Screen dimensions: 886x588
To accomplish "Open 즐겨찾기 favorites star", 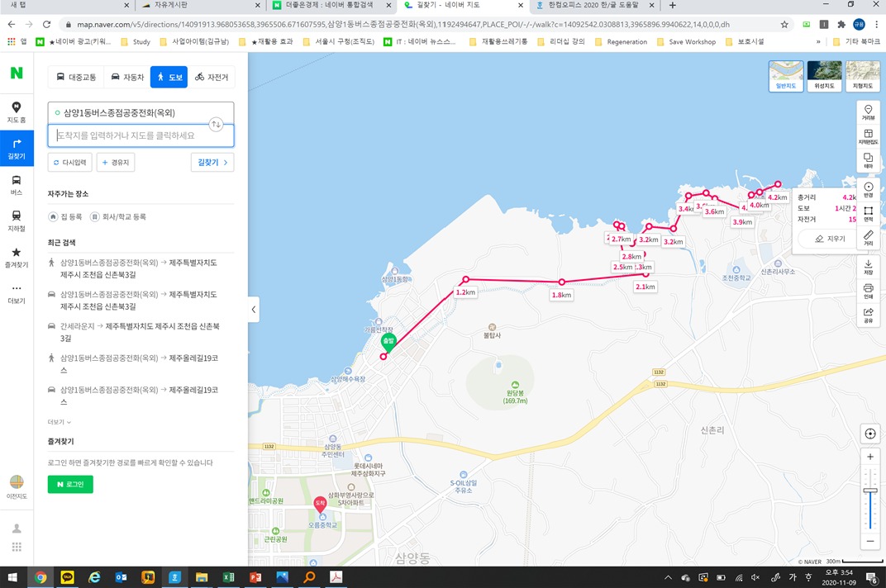I will 17,257.
